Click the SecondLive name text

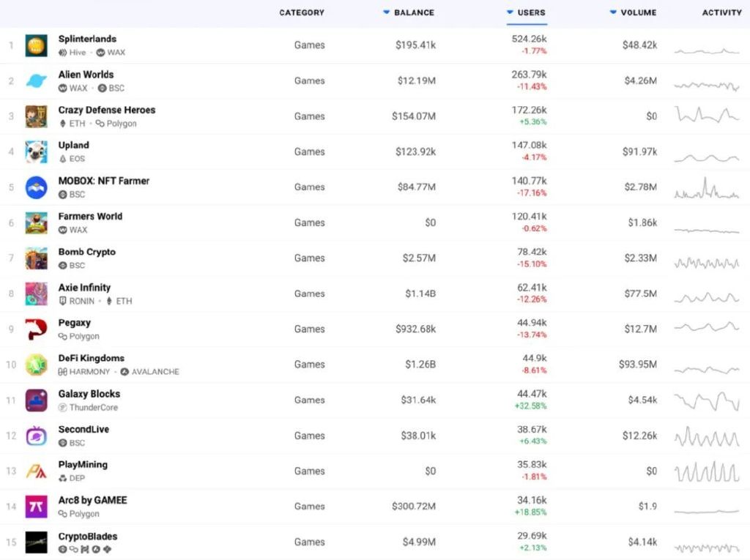pos(83,430)
